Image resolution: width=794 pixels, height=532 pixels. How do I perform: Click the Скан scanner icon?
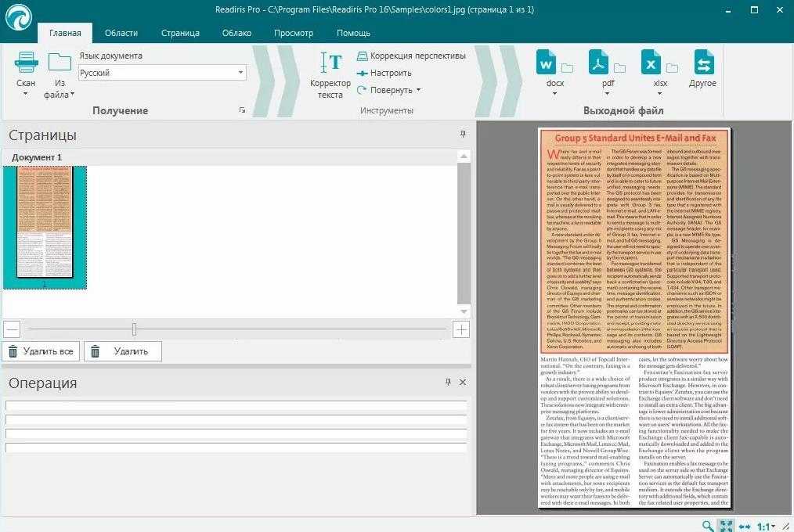coord(26,63)
